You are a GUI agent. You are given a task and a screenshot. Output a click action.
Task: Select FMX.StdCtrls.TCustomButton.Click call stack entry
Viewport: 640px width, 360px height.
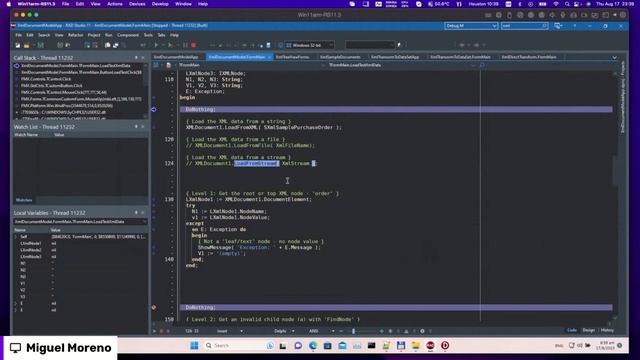coord(51,86)
